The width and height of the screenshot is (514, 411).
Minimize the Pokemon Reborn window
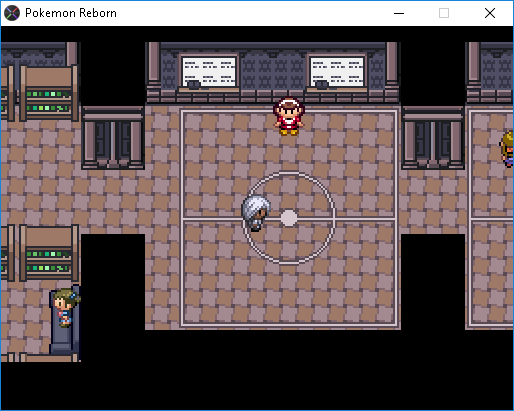tap(399, 13)
